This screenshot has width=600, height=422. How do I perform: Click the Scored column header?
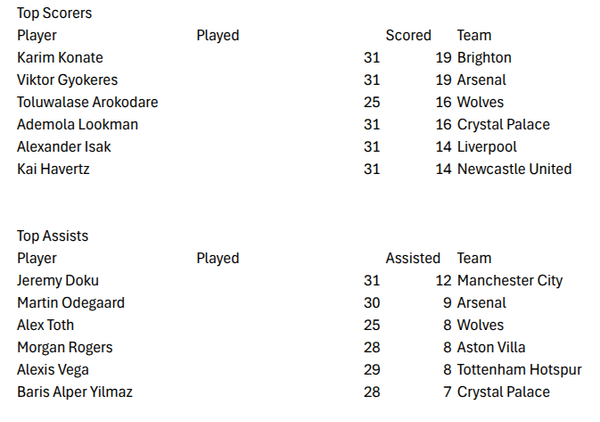pos(408,35)
